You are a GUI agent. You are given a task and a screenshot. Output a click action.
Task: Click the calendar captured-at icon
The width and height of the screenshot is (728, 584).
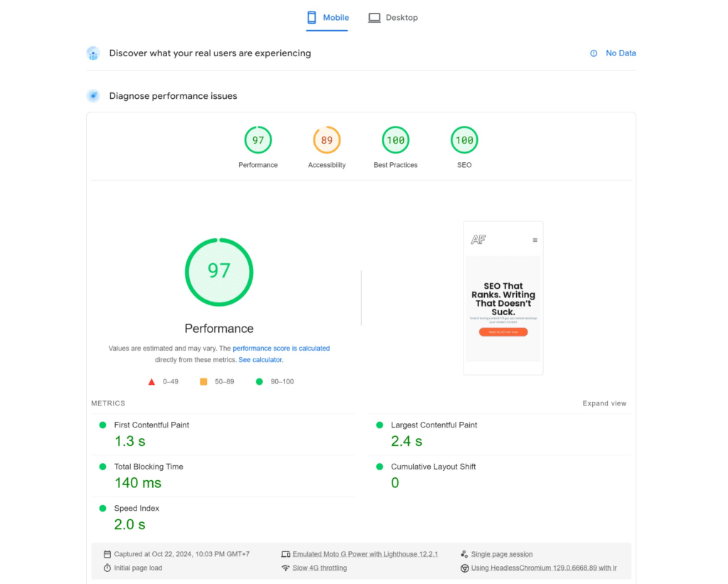(107, 554)
